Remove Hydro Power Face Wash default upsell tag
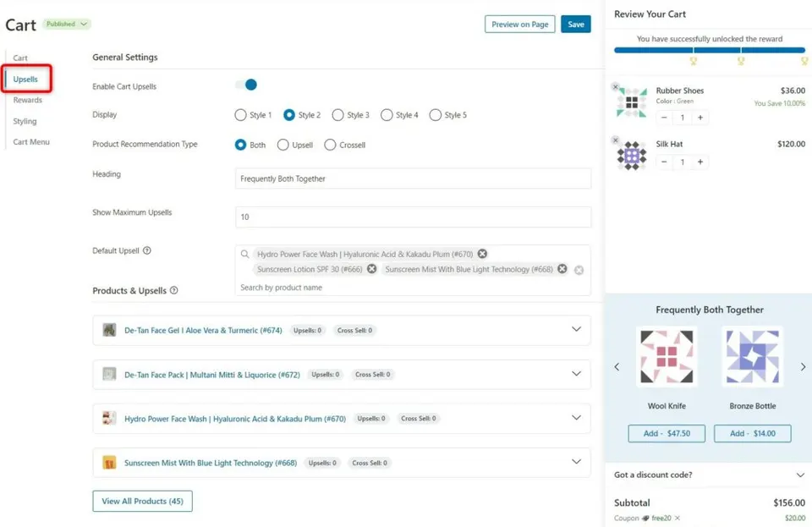812x527 pixels. 482,254
